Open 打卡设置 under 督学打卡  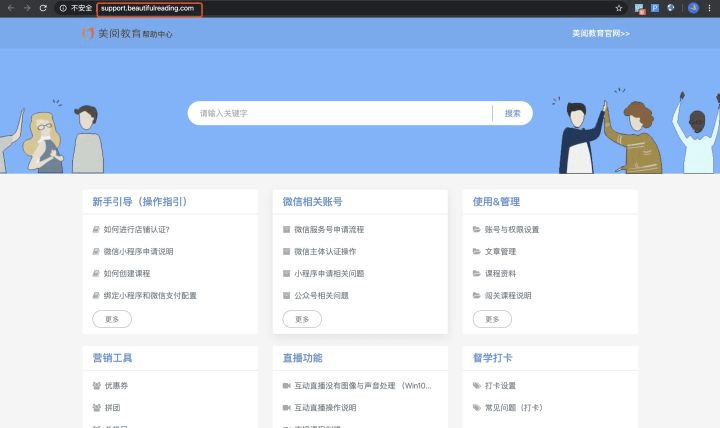click(500, 386)
